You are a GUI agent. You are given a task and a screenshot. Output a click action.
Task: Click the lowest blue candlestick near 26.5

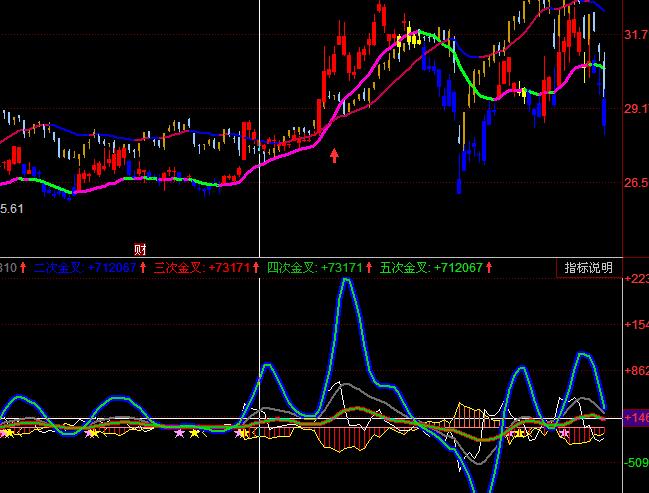[458, 185]
